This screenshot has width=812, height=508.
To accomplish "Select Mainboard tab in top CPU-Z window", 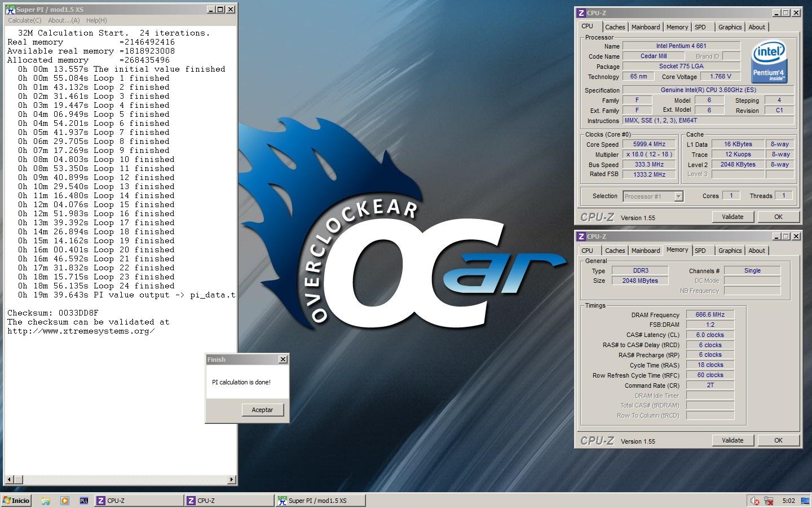I will point(646,27).
